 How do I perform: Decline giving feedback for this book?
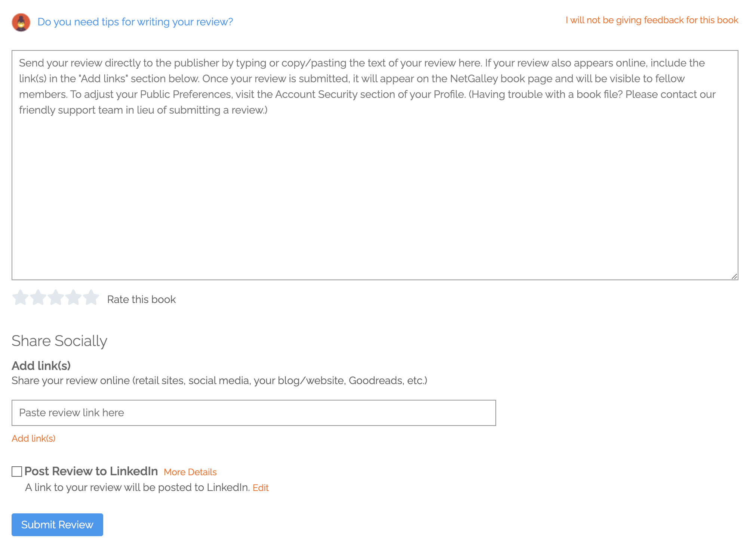(652, 20)
